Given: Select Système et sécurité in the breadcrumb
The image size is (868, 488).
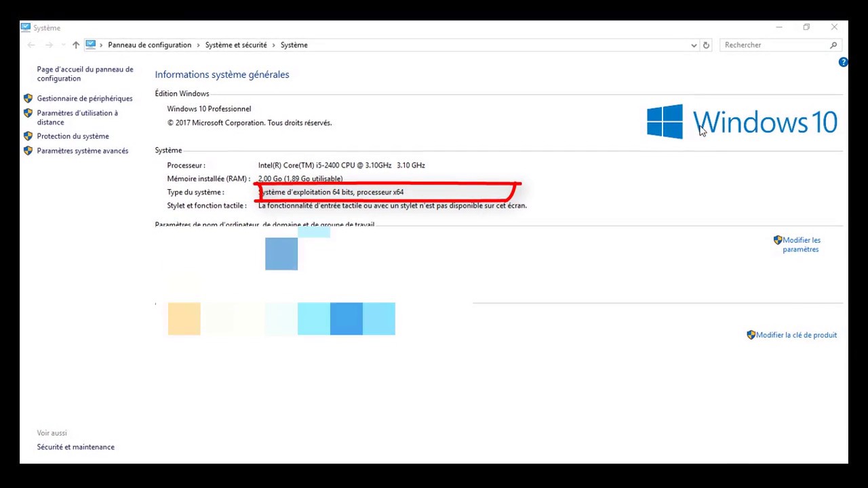Looking at the screenshot, I should click(x=236, y=45).
